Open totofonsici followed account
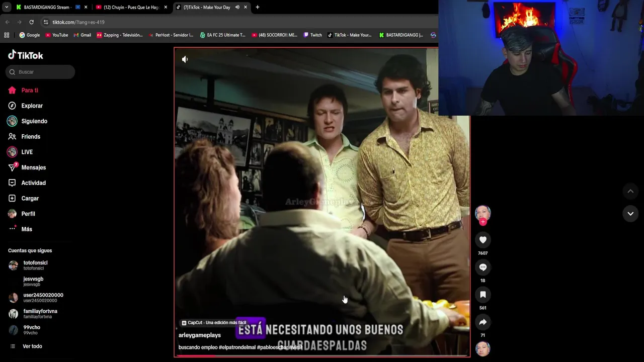Image resolution: width=644 pixels, height=362 pixels. 35,265
